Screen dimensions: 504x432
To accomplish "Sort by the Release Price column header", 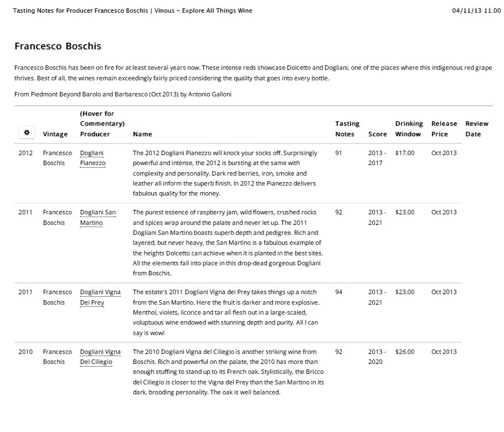I will 444,128.
